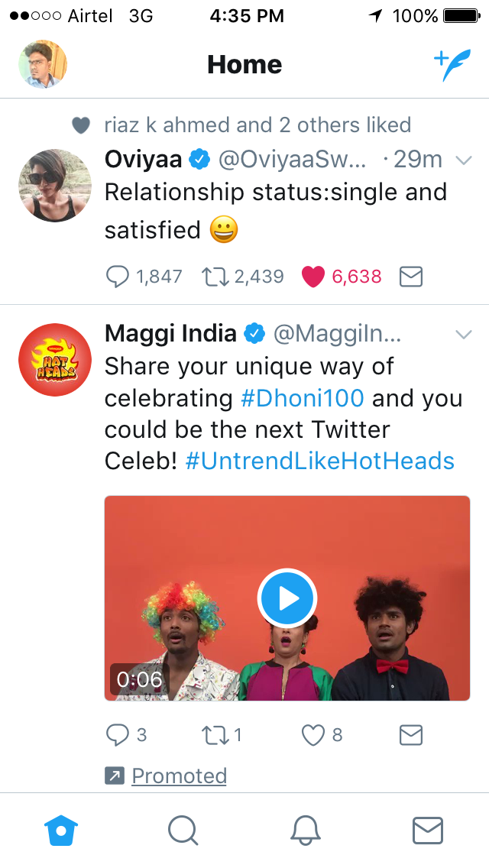The height and width of the screenshot is (868, 489).
Task: Open the #Dhoni100 hashtag
Action: 302,398
